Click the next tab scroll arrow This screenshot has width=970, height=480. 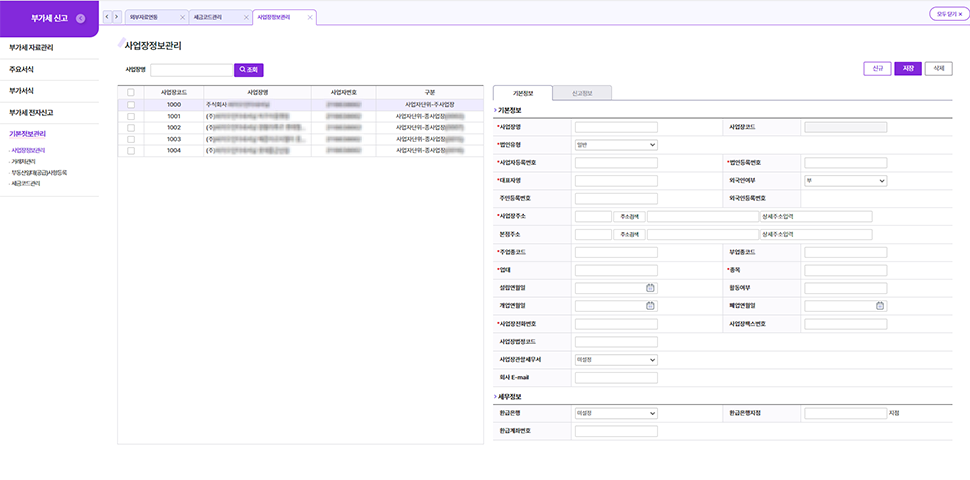pyautogui.click(x=117, y=17)
